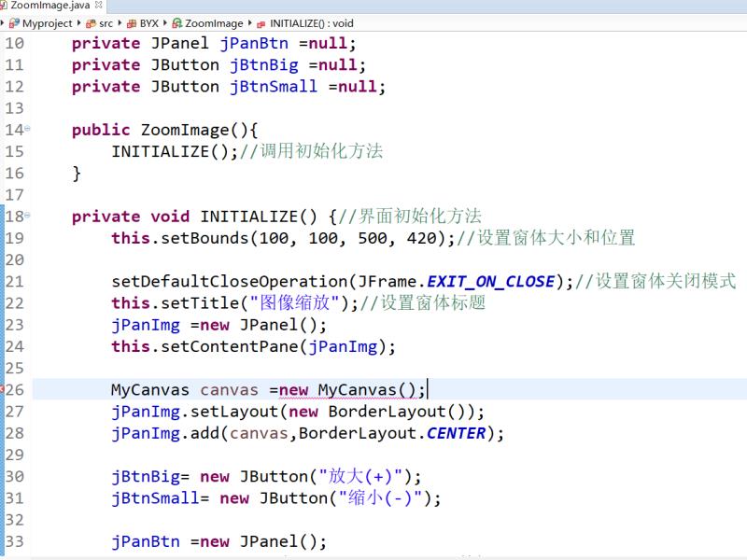Click line number 33 in the gutter
Viewport: 747px width, 560px height.
(x=14, y=541)
